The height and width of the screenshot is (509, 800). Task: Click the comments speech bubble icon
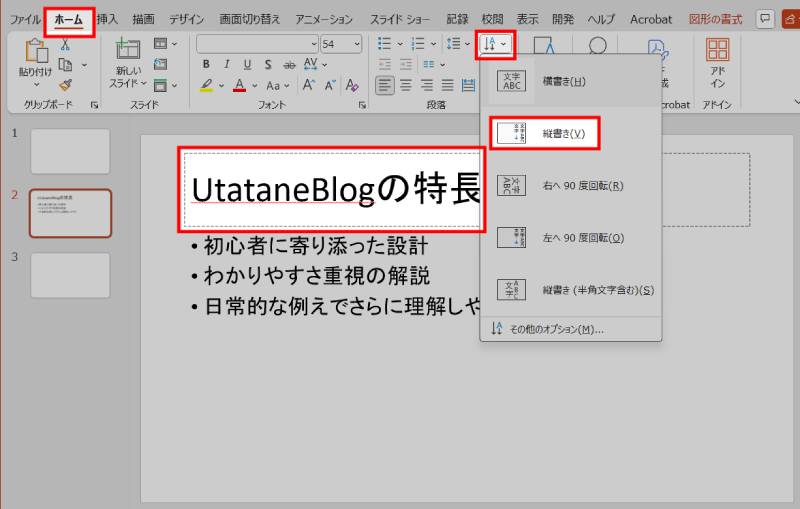click(x=765, y=19)
